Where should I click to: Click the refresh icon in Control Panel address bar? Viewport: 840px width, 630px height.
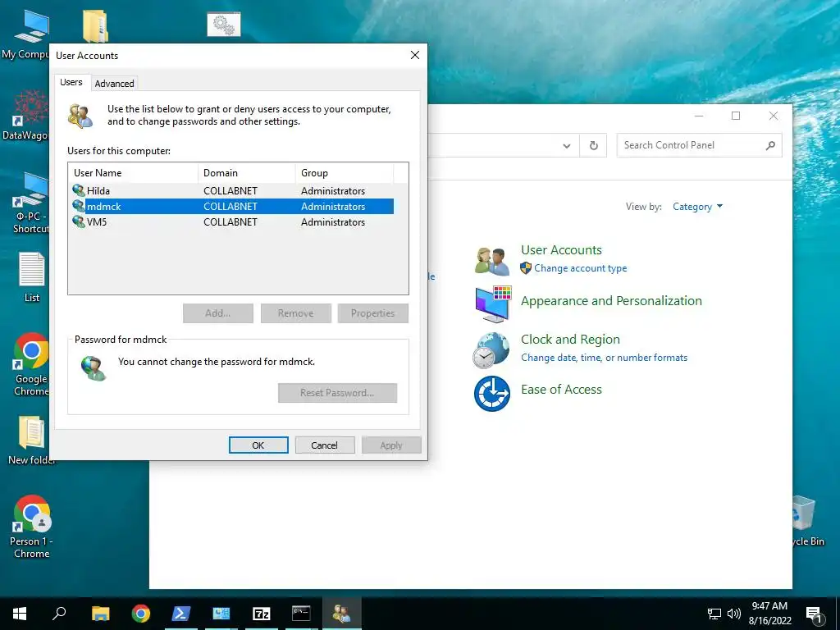(x=594, y=145)
